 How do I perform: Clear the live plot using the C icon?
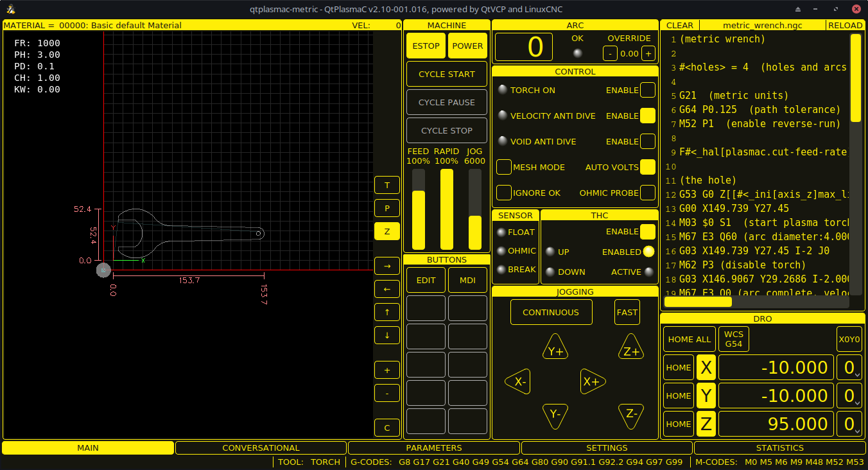click(386, 427)
